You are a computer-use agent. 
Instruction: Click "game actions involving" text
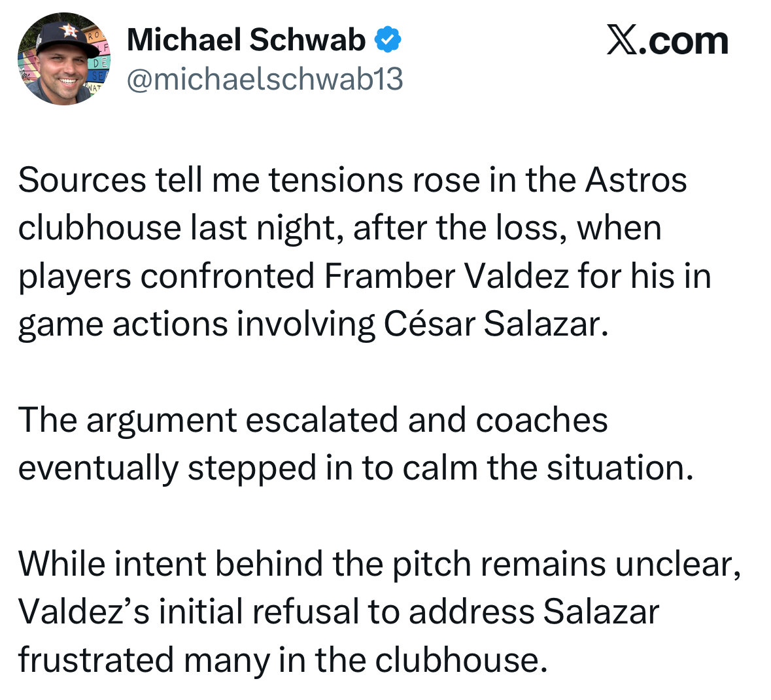coord(196,326)
